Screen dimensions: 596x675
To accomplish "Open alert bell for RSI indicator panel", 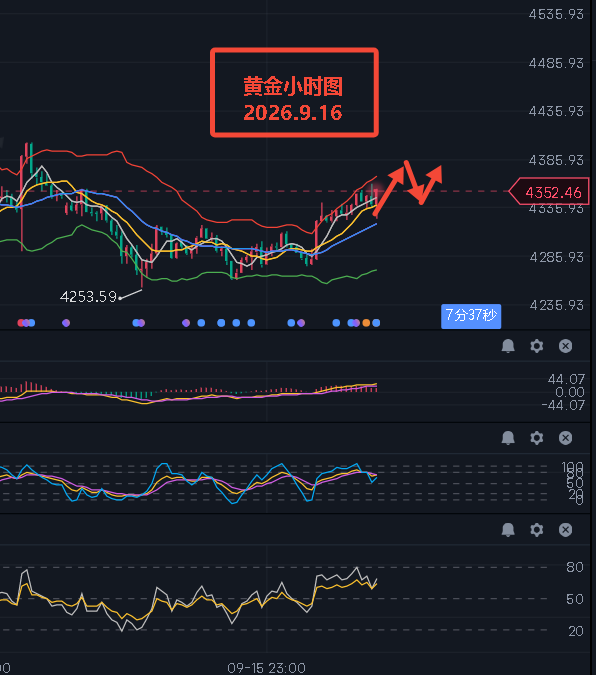I will (x=508, y=529).
